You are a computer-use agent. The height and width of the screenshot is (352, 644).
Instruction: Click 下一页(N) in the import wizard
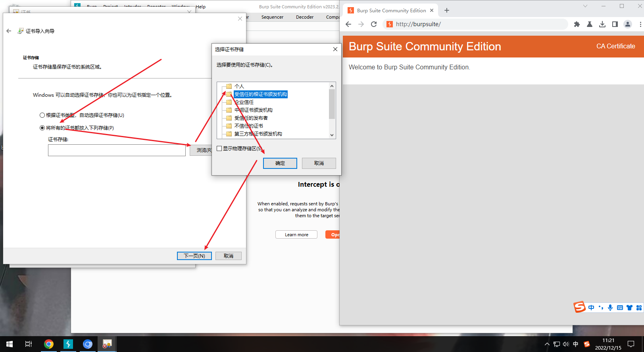194,256
